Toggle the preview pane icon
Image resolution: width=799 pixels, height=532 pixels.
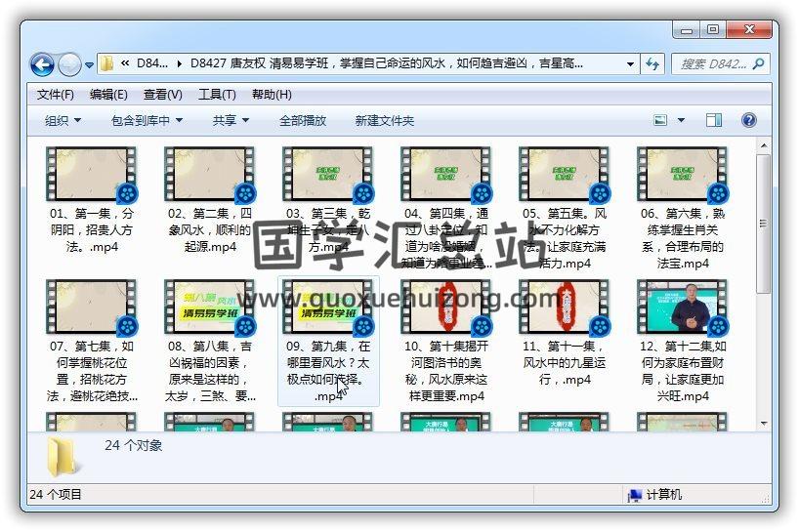click(x=714, y=120)
